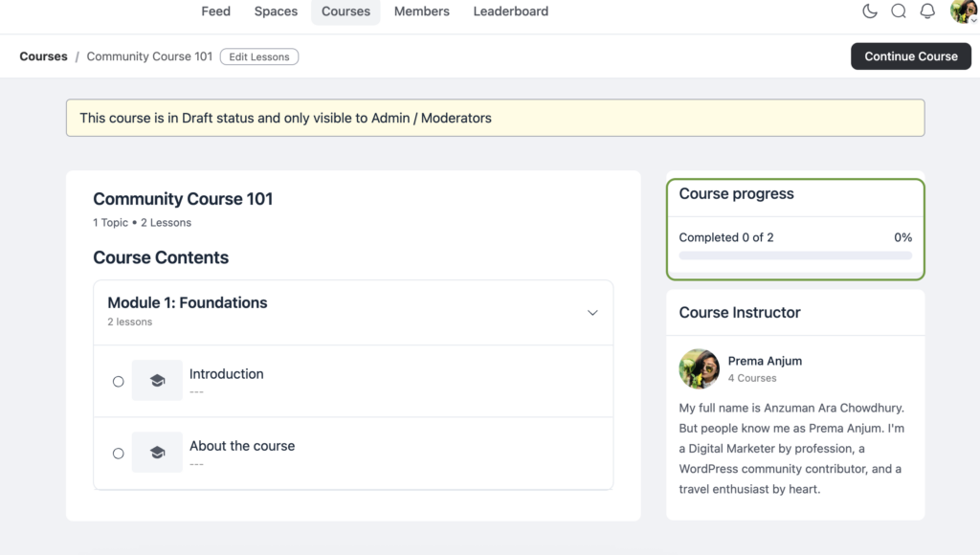Toggle completion circle for Introduction lesson
The height and width of the screenshot is (555, 980).
click(118, 381)
